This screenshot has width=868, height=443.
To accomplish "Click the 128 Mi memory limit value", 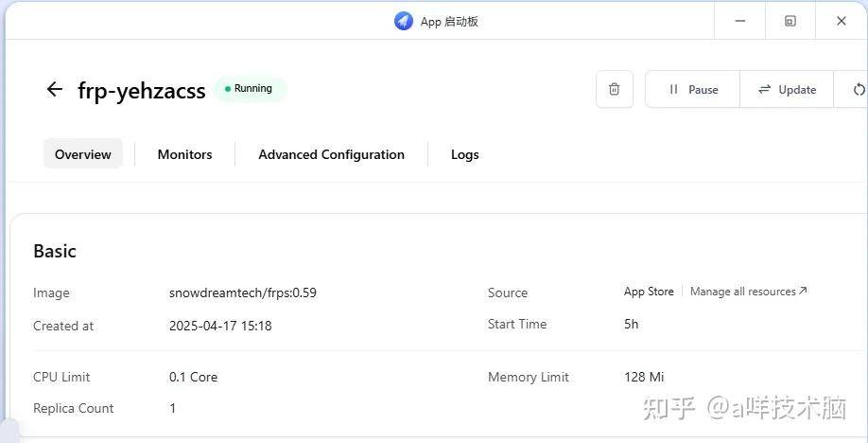I will tap(644, 377).
